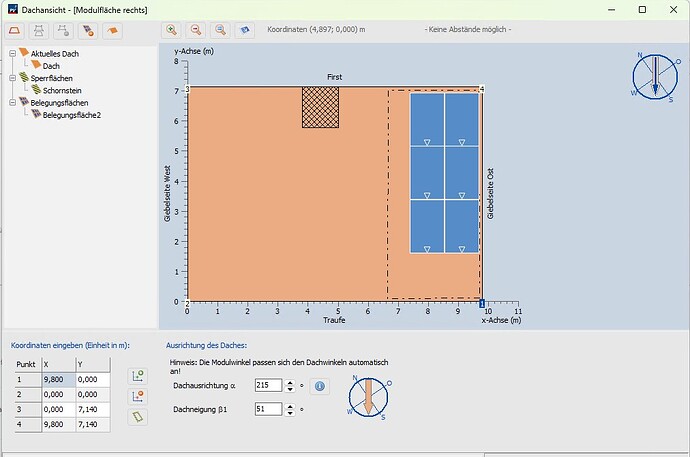Select Sperrflächen in the tree
Viewport: 690px width, 457px height.
click(51, 78)
